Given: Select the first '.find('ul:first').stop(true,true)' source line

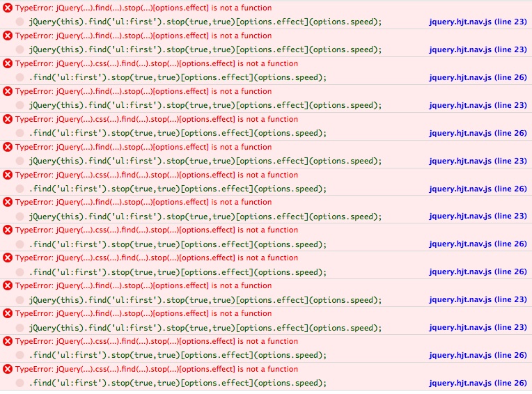Looking at the screenshot, I should [x=178, y=77].
